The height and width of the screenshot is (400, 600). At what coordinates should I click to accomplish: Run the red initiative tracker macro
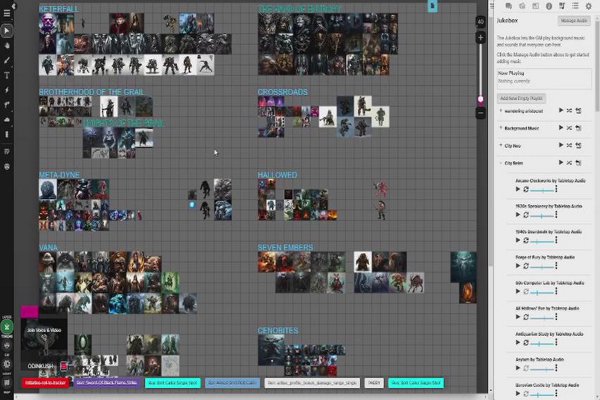click(x=45, y=383)
